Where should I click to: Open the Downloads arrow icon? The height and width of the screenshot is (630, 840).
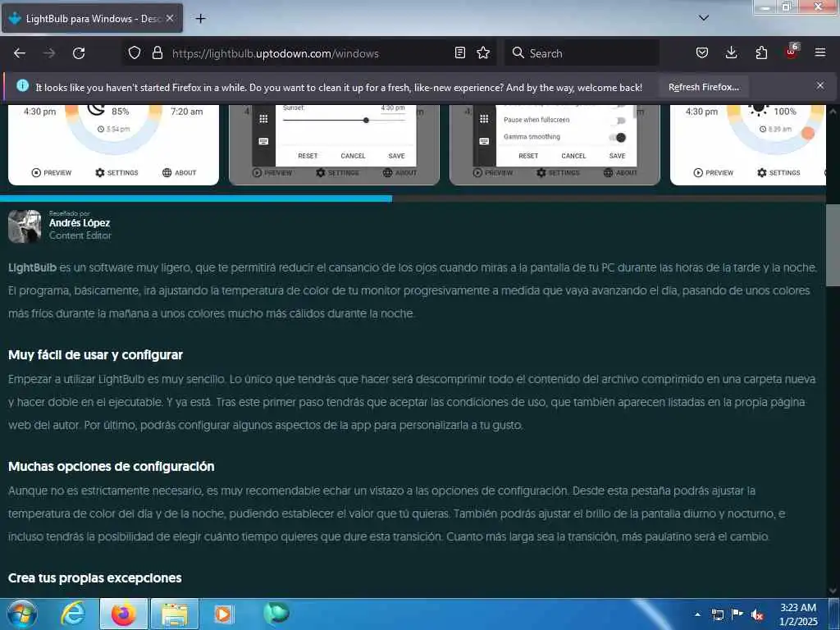[731, 52]
